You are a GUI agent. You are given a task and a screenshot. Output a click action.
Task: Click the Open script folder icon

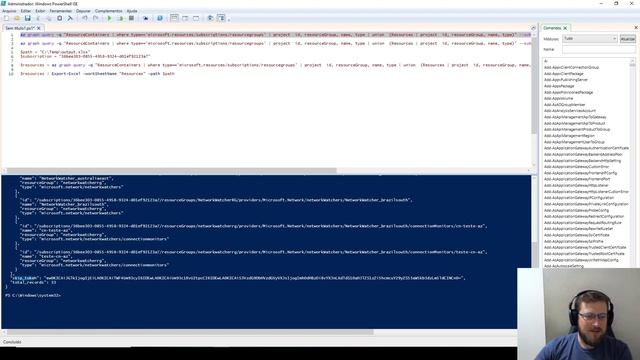click(x=17, y=18)
